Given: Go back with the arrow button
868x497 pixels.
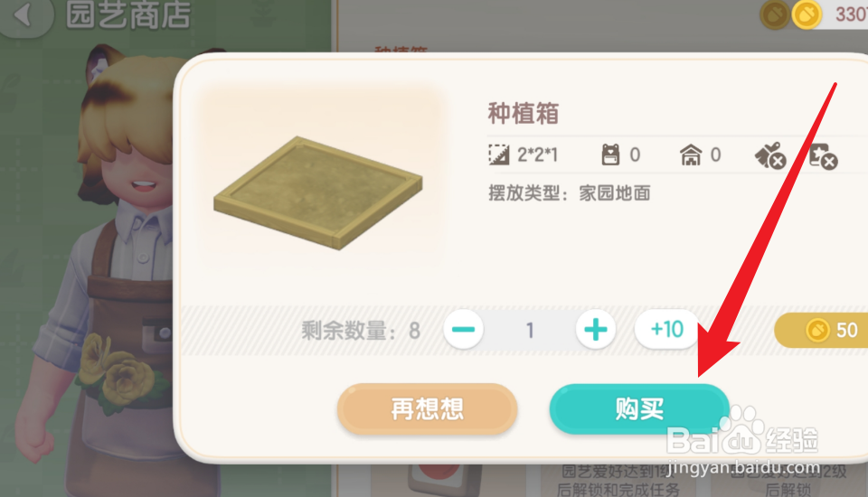Looking at the screenshot, I should coord(25,14).
